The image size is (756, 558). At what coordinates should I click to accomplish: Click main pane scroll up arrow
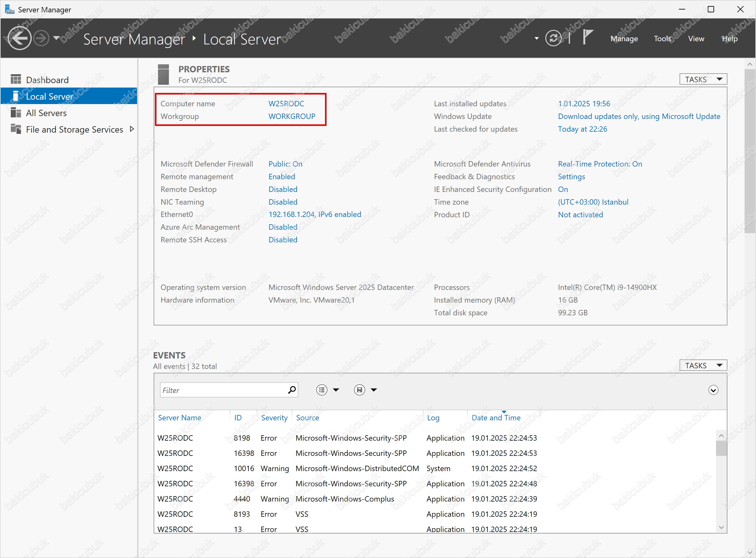click(x=750, y=64)
